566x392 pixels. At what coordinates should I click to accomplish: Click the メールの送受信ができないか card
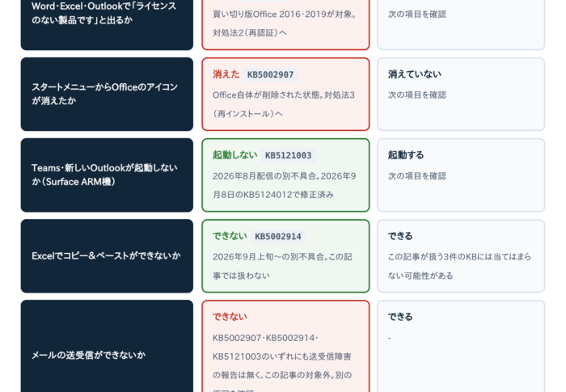pos(107,347)
